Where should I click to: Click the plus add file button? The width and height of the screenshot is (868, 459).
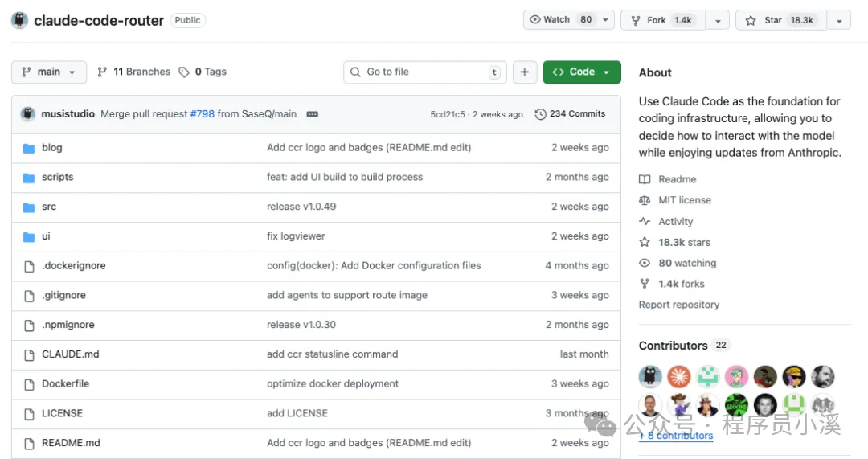tap(525, 72)
